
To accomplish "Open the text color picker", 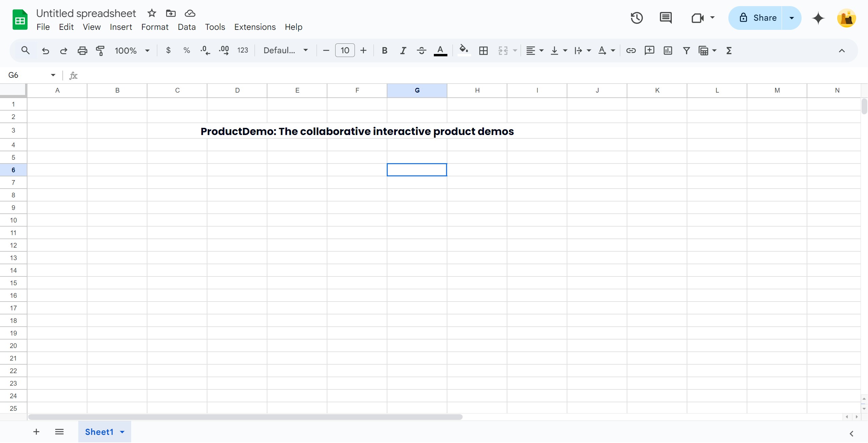I will coord(440,51).
